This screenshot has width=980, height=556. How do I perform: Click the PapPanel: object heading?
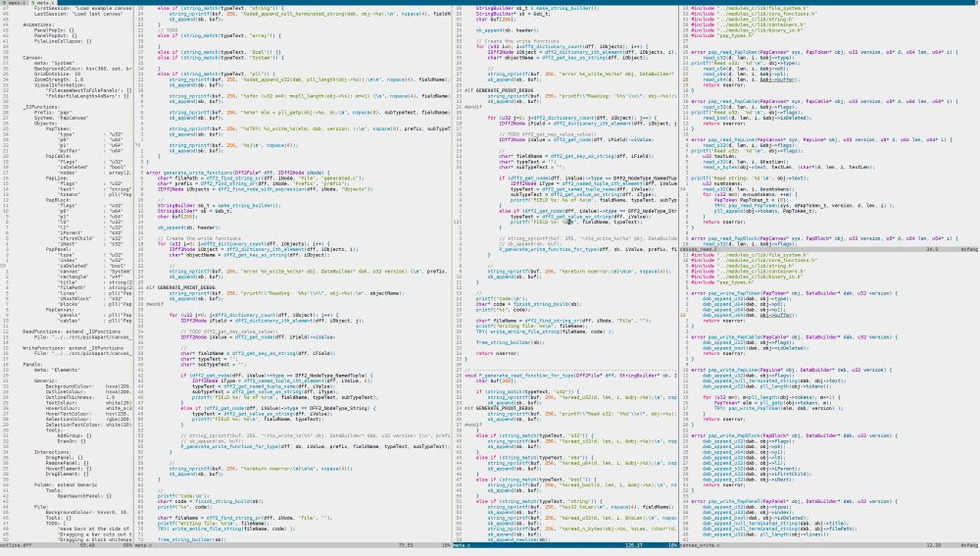click(x=58, y=249)
